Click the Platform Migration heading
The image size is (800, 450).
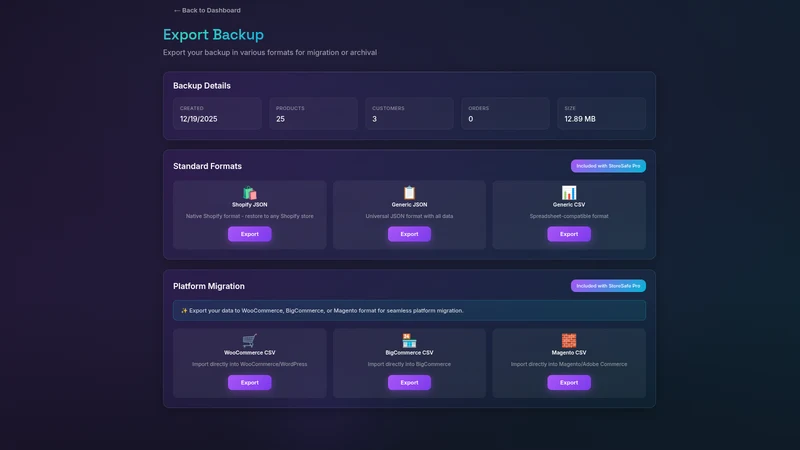209,286
